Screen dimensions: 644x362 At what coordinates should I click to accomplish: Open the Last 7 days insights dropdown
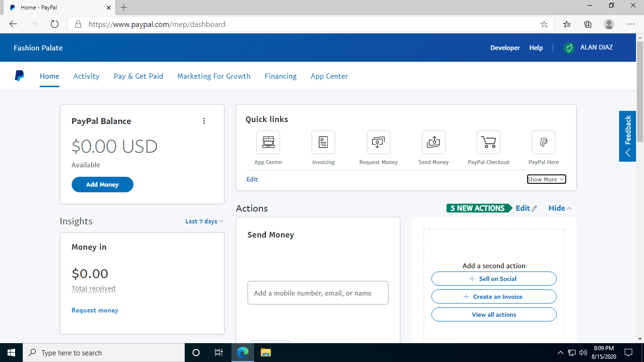pyautogui.click(x=204, y=221)
